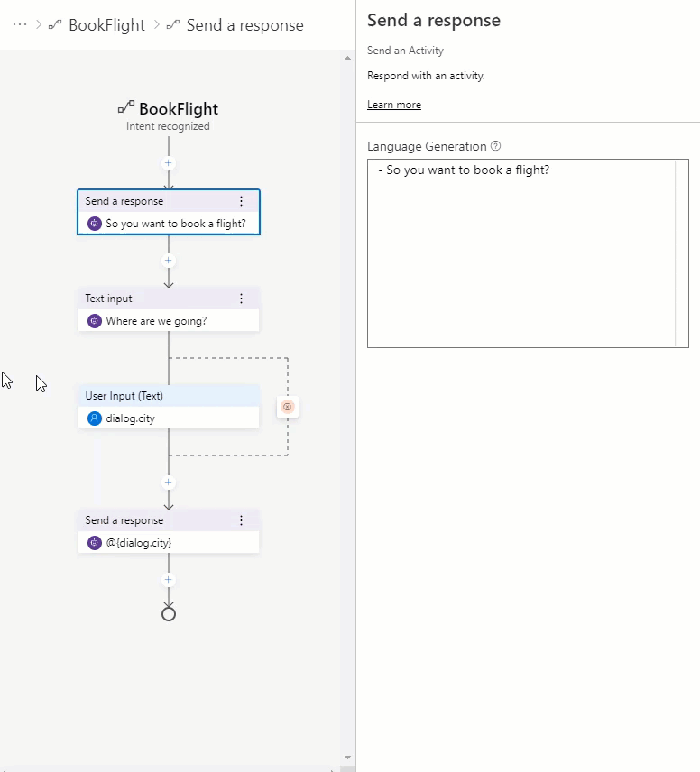Screen dimensions: 700x772
Task: Open the Learn more link
Action: click(393, 105)
